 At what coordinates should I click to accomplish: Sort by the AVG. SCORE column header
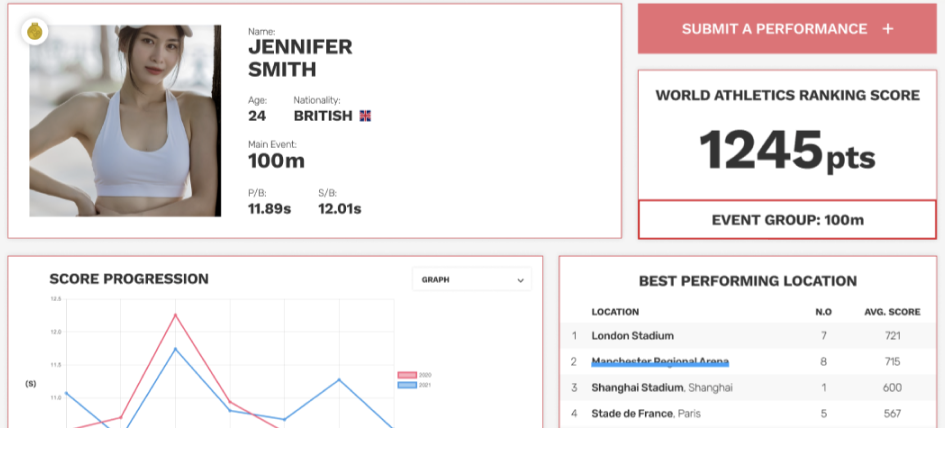pyautogui.click(x=891, y=312)
